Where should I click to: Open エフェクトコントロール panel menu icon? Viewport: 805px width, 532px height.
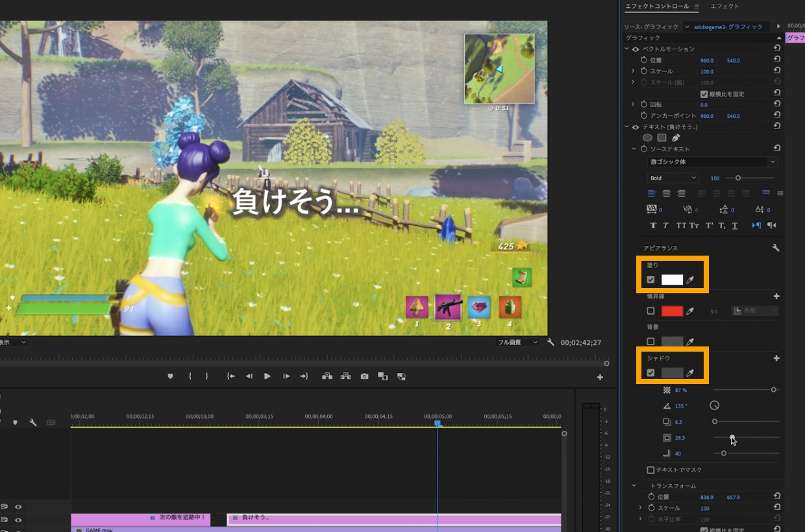(x=697, y=6)
